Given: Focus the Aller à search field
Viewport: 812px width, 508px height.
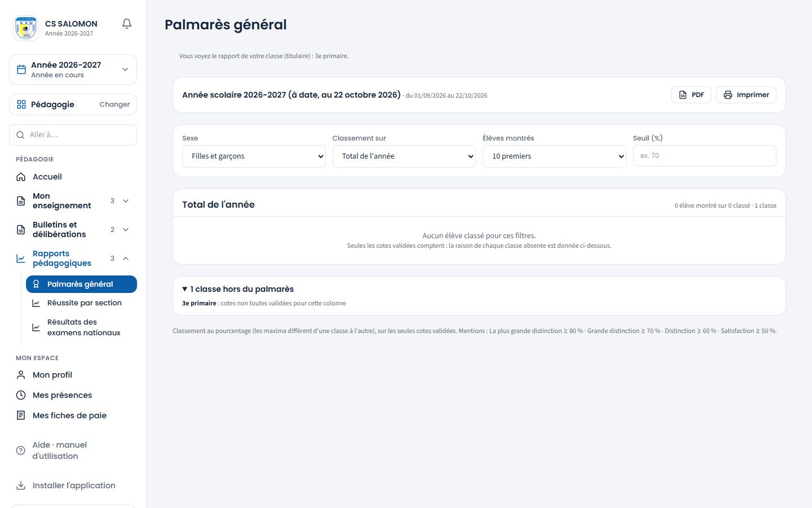Looking at the screenshot, I should 73,135.
